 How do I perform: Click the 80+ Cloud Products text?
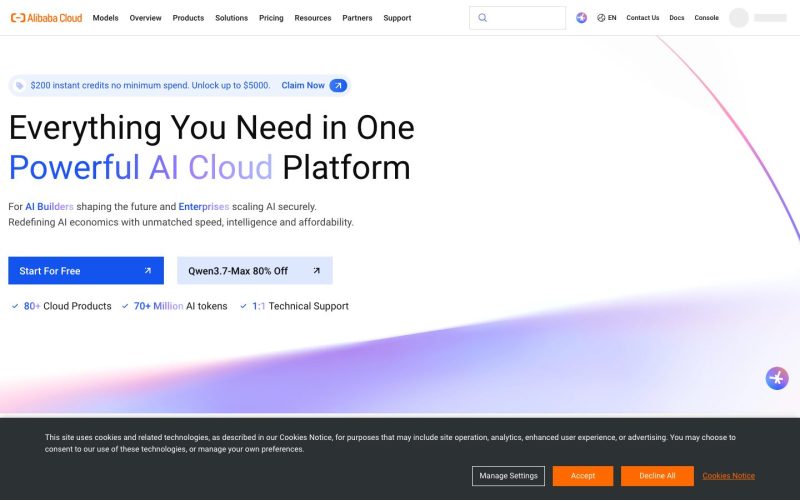(67, 306)
